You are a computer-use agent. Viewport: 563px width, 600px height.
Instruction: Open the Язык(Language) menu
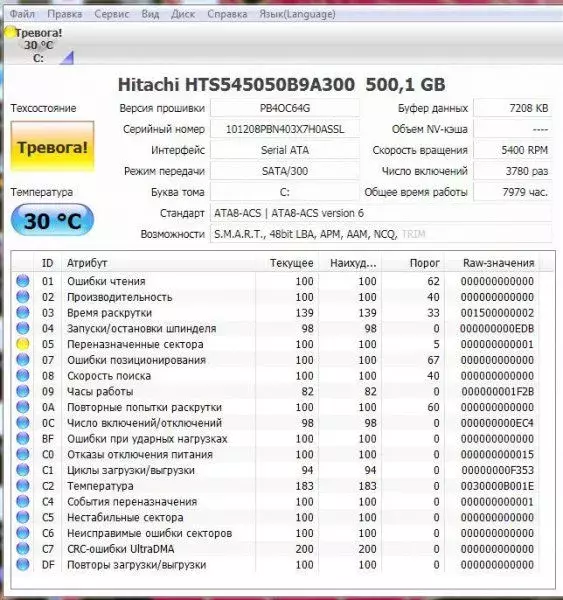point(297,14)
